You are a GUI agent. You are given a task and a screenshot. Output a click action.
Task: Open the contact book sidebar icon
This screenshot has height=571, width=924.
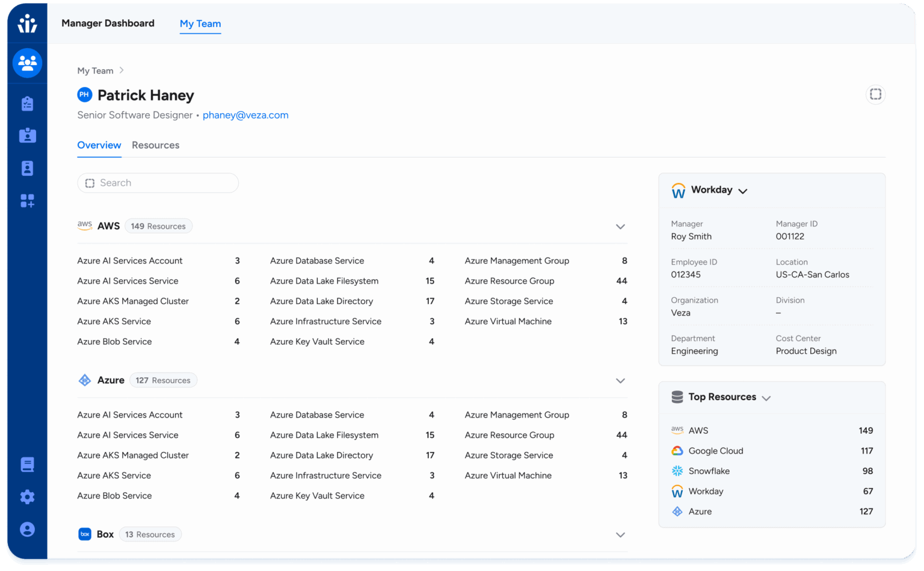[27, 168]
